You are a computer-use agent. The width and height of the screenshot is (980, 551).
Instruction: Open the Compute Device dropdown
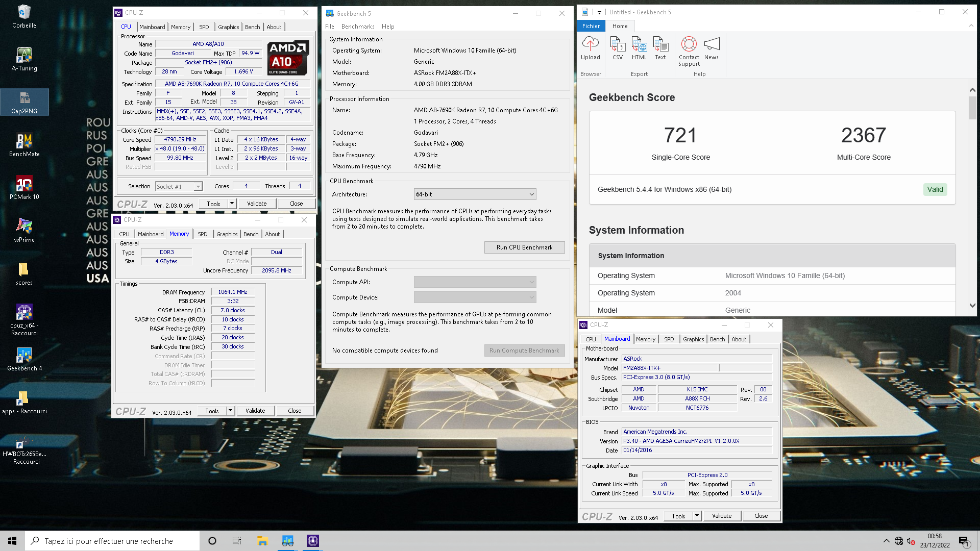coord(475,297)
